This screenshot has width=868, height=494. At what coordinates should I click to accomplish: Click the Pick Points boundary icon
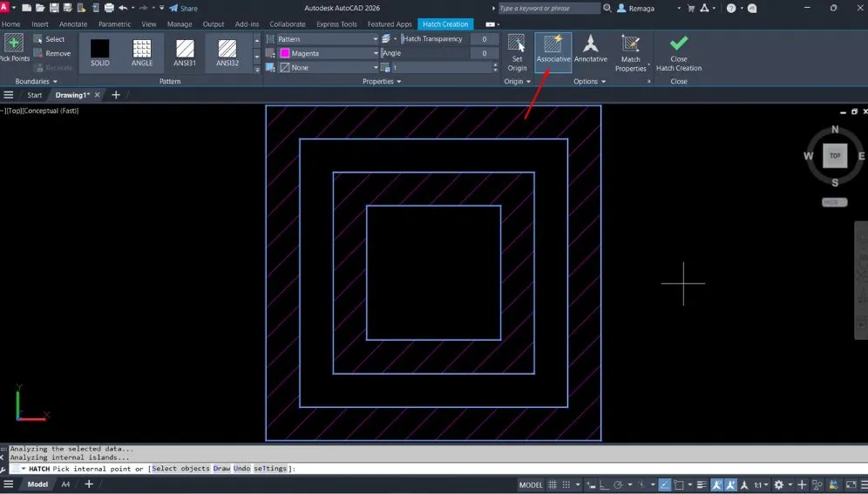click(14, 44)
